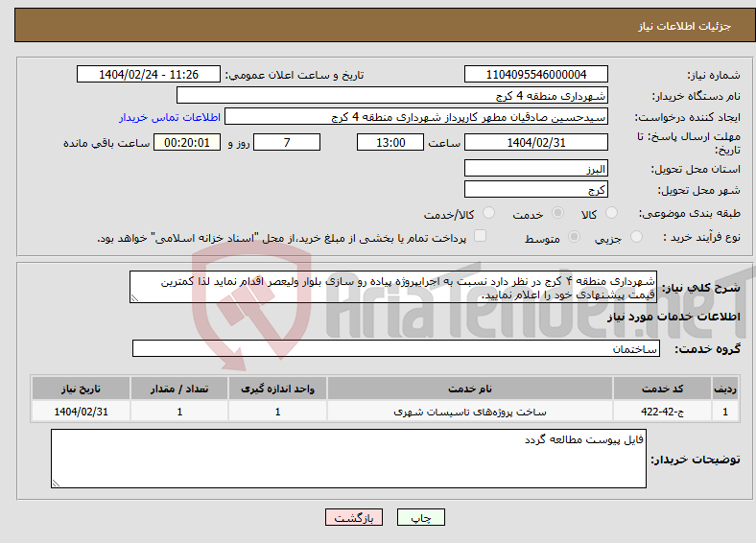Click the نام خدمت column header

coord(470,389)
